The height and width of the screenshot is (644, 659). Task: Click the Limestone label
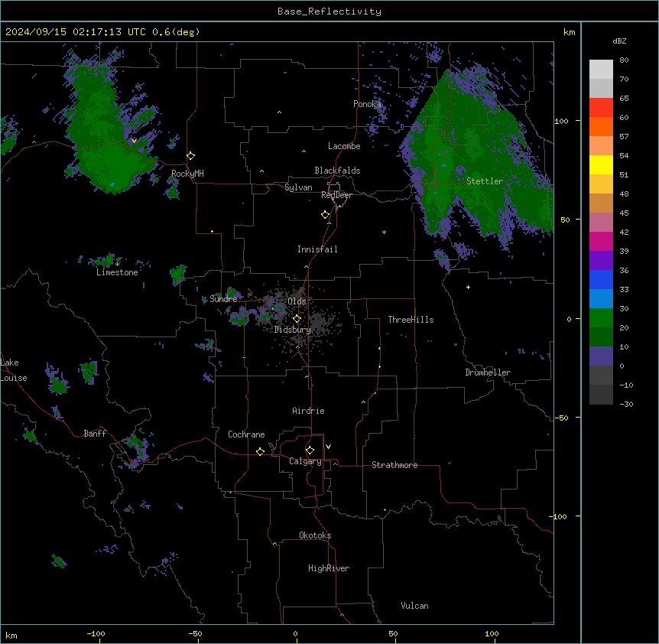(x=117, y=272)
